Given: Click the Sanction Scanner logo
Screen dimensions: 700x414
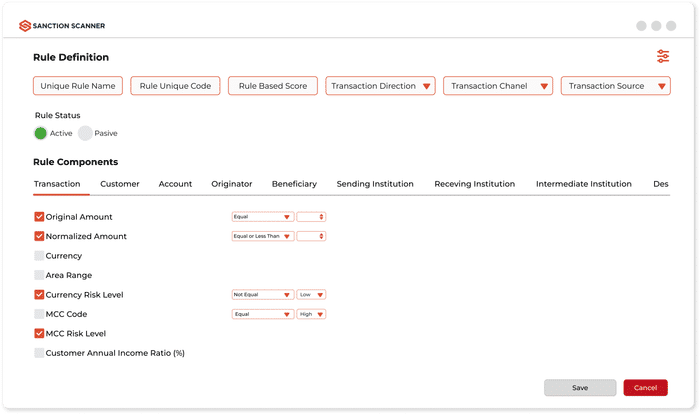Looking at the screenshot, I should tap(62, 26).
